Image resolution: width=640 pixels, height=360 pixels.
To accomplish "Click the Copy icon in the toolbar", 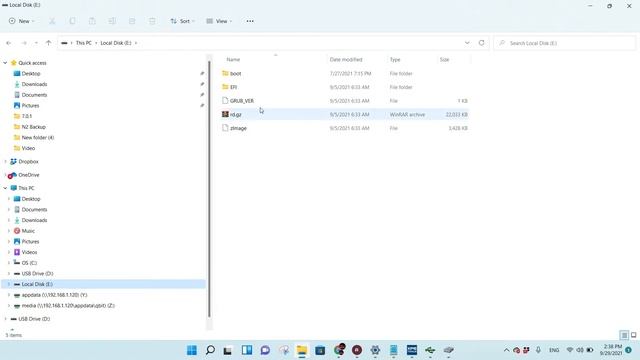I will point(72,21).
